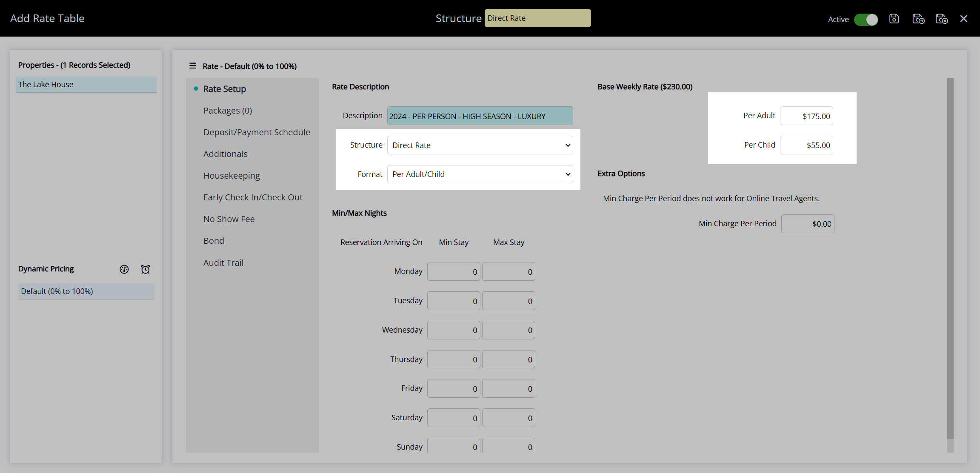This screenshot has height=473, width=980.
Task: Open the Housekeeping section
Action: 231,176
